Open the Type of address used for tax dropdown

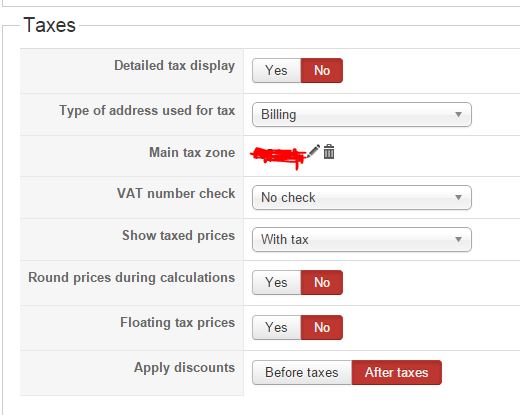[362, 115]
